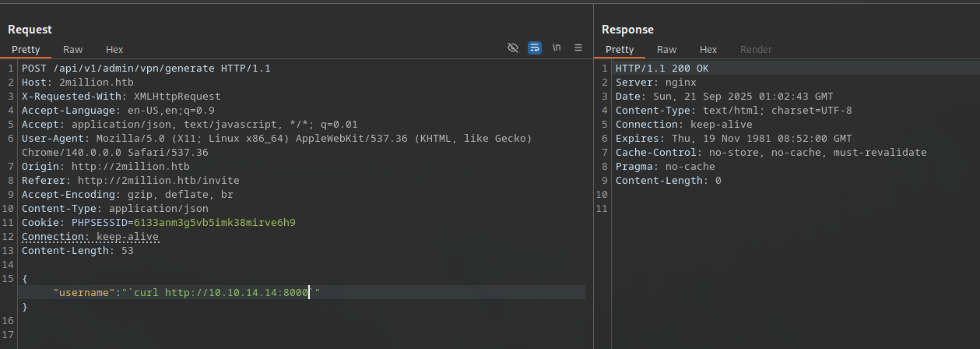Image resolution: width=980 pixels, height=349 pixels.
Task: Toggle the word wrap icon in Request
Action: click(535, 48)
